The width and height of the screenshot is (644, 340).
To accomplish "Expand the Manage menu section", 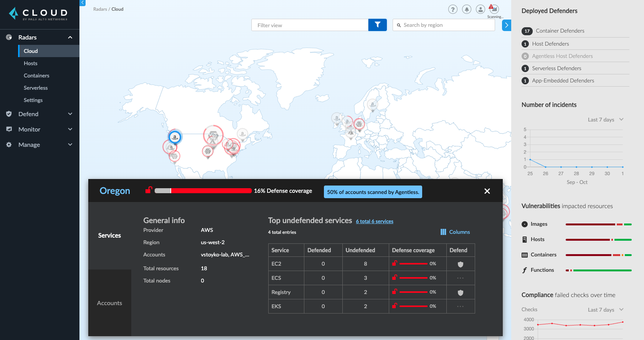I will pos(70,145).
